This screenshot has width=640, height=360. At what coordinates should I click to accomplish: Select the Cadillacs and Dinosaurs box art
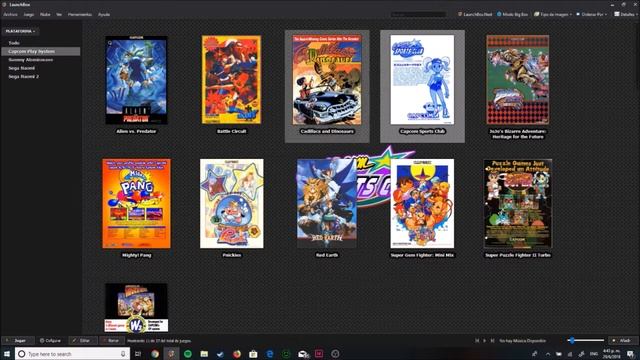pyautogui.click(x=327, y=80)
